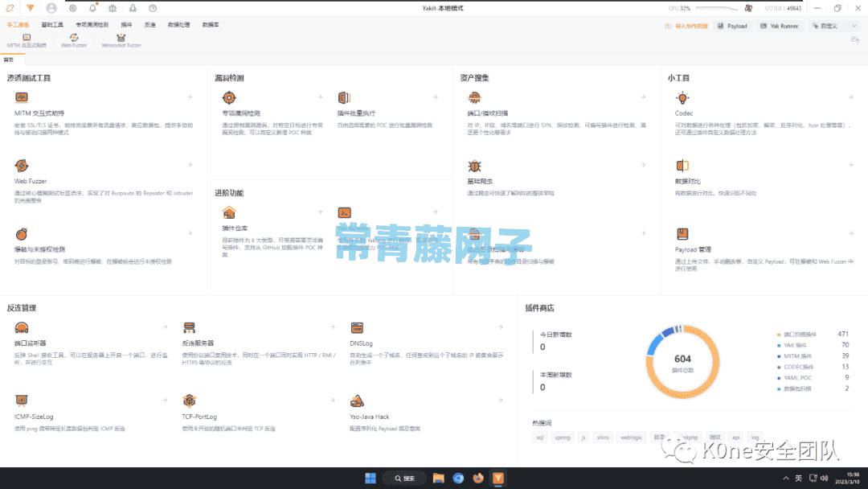868x489 pixels.
Task: Click the notification bell icon
Action: [92, 8]
